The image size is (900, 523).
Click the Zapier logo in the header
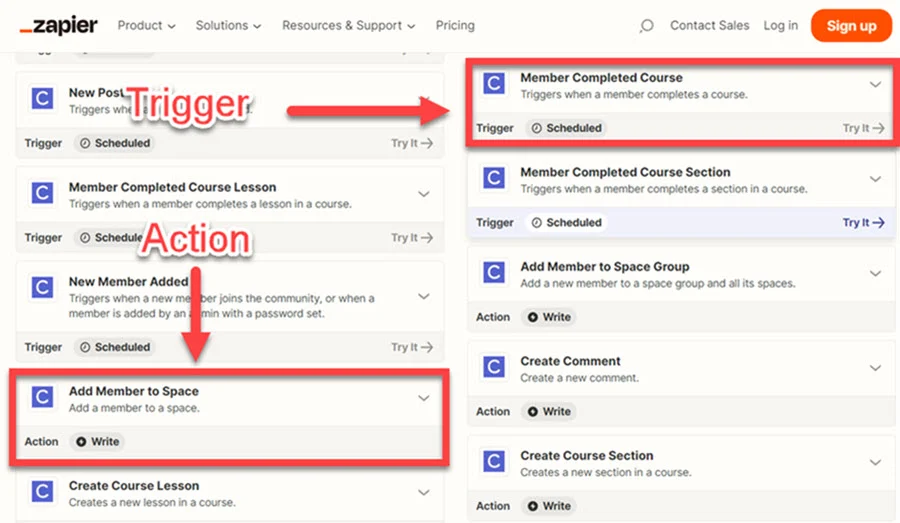point(58,25)
